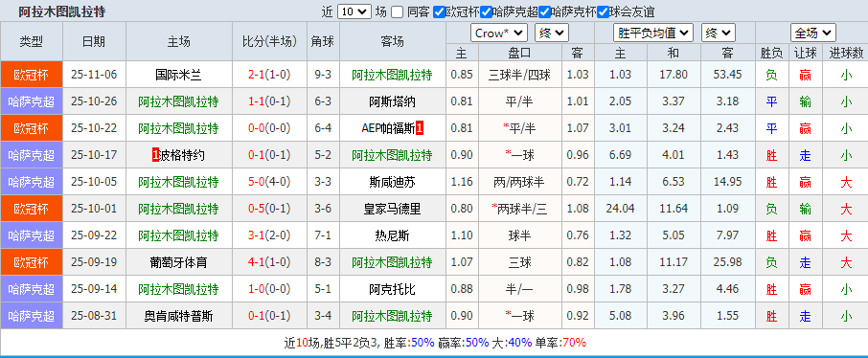Open home team 葡萄牙体育

point(178,263)
